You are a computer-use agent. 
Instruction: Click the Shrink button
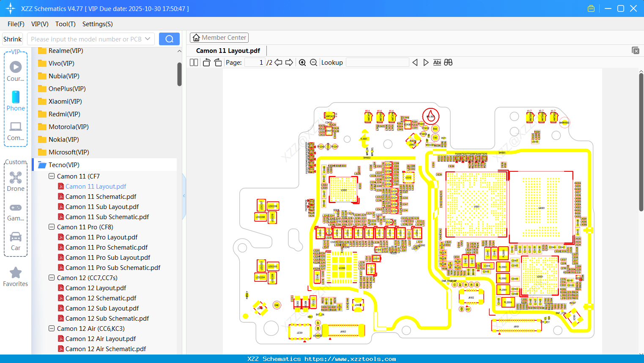coord(13,39)
